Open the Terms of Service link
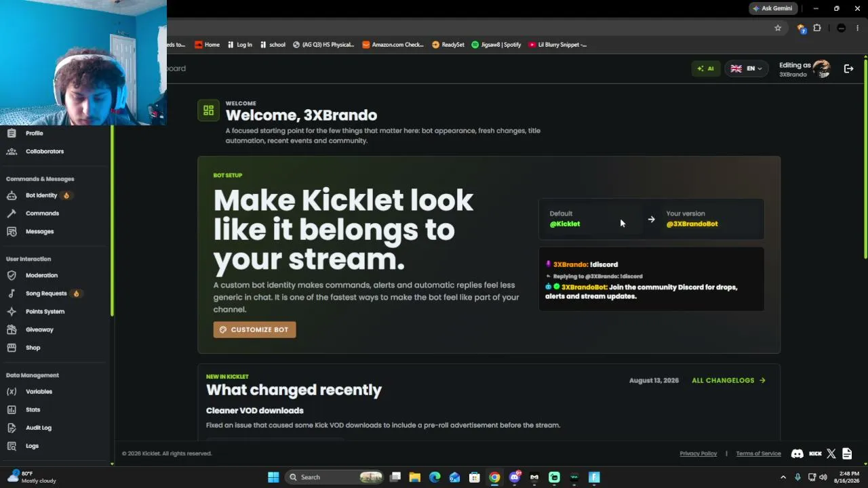This screenshot has height=488, width=868. pyautogui.click(x=758, y=453)
